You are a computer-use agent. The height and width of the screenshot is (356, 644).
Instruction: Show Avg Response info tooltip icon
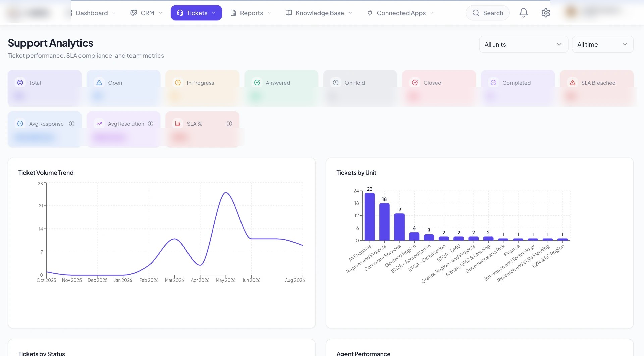[x=71, y=123]
